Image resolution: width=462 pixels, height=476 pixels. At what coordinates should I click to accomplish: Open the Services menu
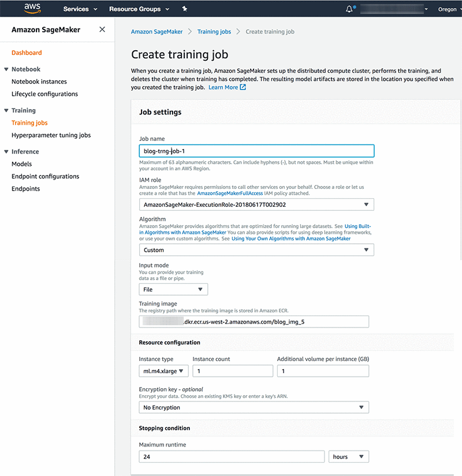80,9
